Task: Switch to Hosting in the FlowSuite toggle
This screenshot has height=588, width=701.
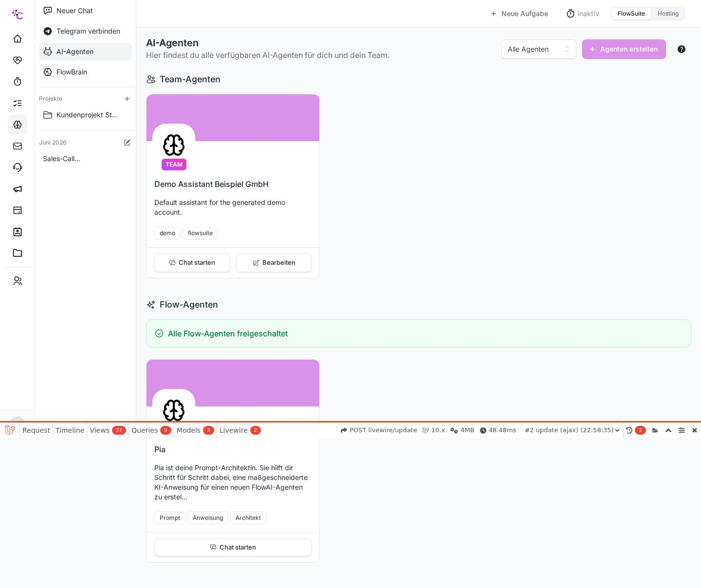Action: click(668, 14)
